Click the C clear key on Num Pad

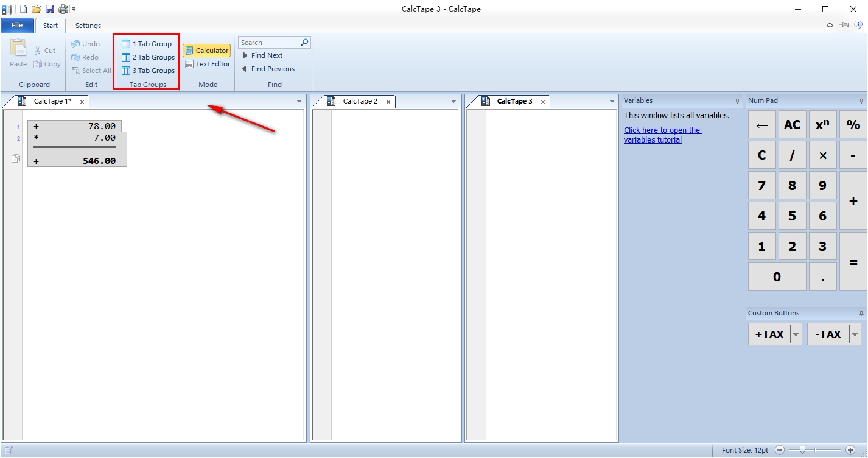(761, 155)
